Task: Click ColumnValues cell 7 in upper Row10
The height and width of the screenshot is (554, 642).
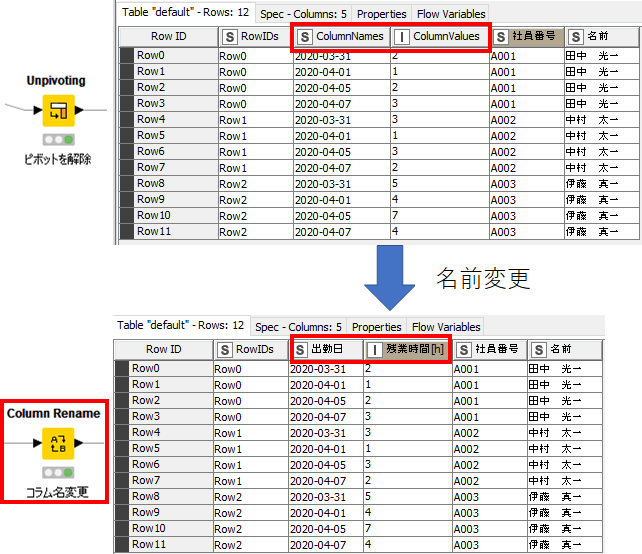Action: 440,215
